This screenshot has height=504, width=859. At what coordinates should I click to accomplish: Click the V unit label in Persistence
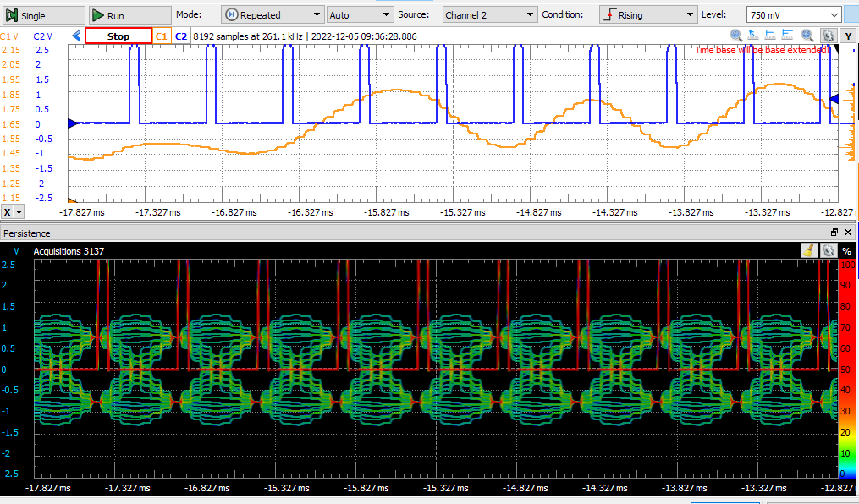[16, 251]
